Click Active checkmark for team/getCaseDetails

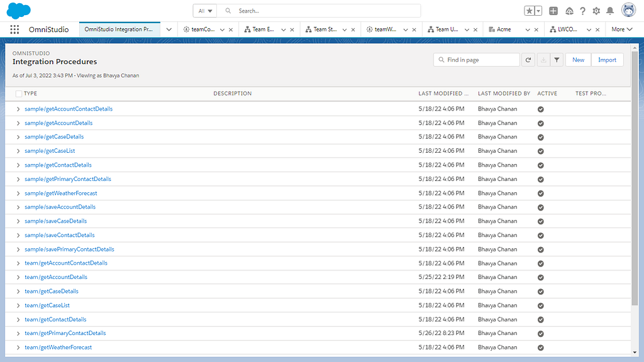coord(541,292)
